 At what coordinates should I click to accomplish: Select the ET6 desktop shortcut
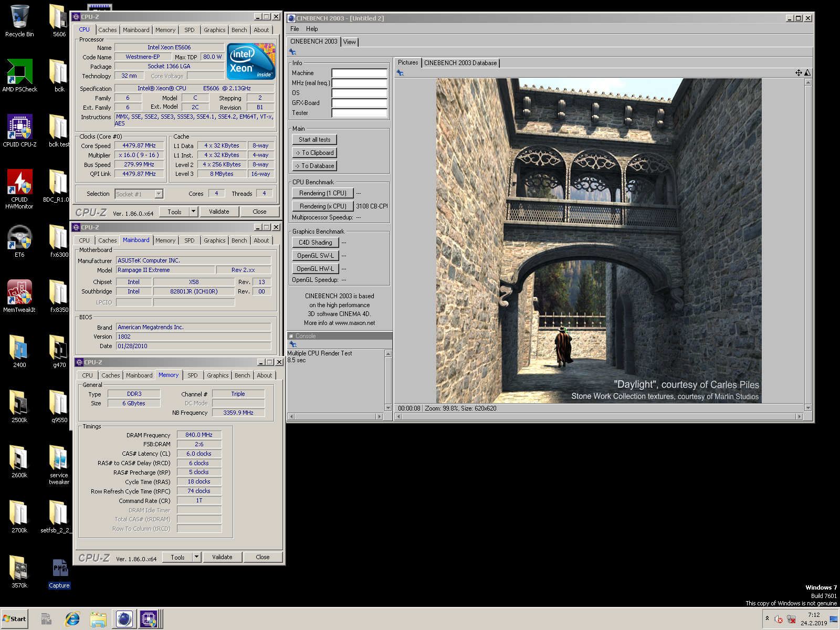tap(19, 241)
